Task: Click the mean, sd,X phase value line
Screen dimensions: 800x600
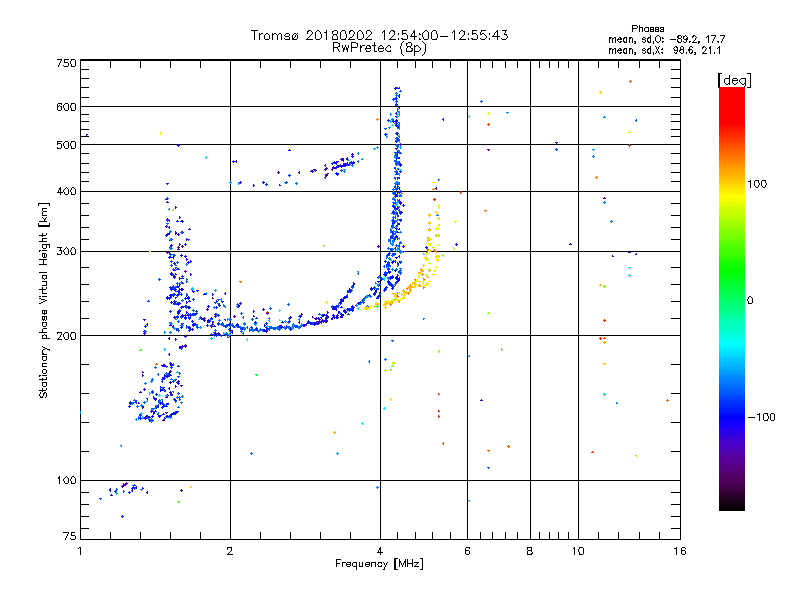Action: (x=664, y=50)
